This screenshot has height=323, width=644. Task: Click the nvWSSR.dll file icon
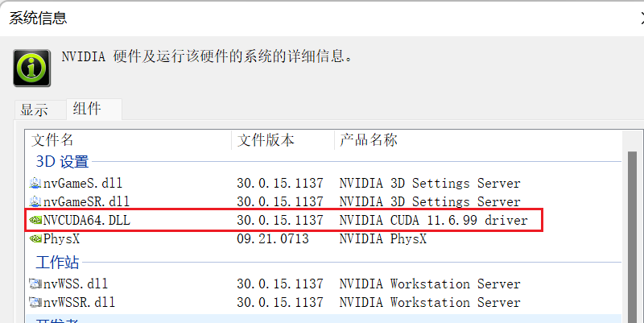pos(35,302)
